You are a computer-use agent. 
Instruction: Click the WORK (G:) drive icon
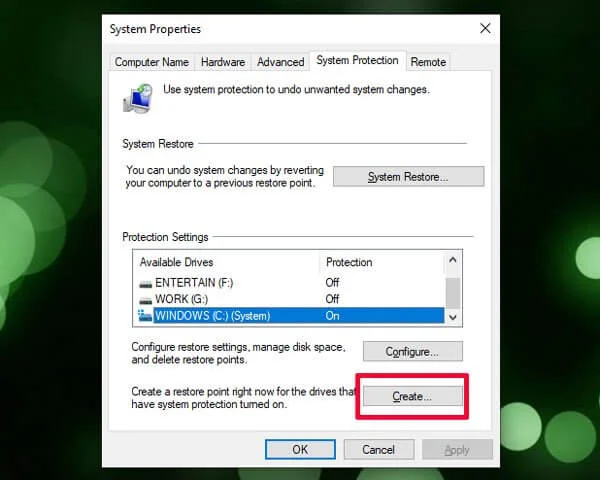[145, 300]
